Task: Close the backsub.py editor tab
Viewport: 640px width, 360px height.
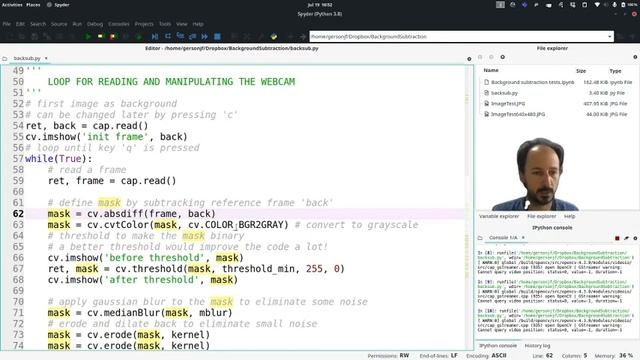Action: tap(46, 58)
